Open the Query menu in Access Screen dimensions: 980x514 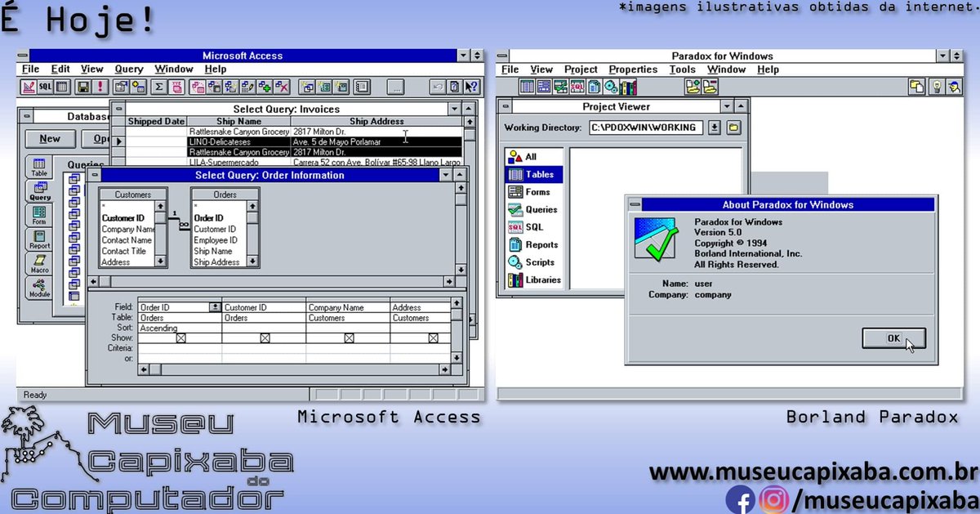pos(128,69)
